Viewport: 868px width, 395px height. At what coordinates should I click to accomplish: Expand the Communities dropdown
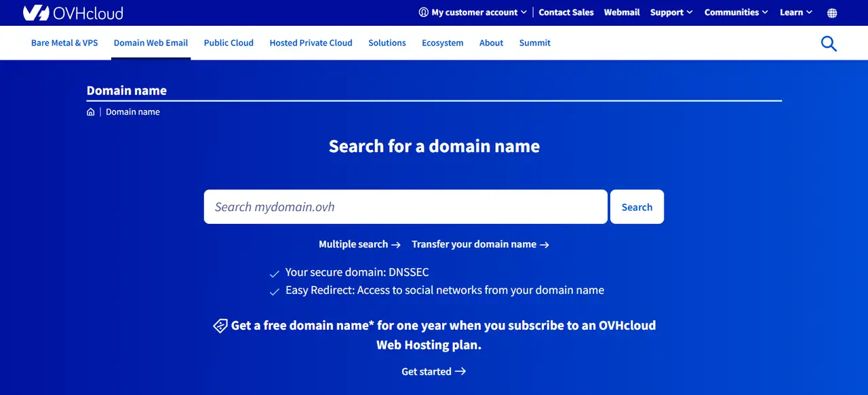pyautogui.click(x=736, y=12)
